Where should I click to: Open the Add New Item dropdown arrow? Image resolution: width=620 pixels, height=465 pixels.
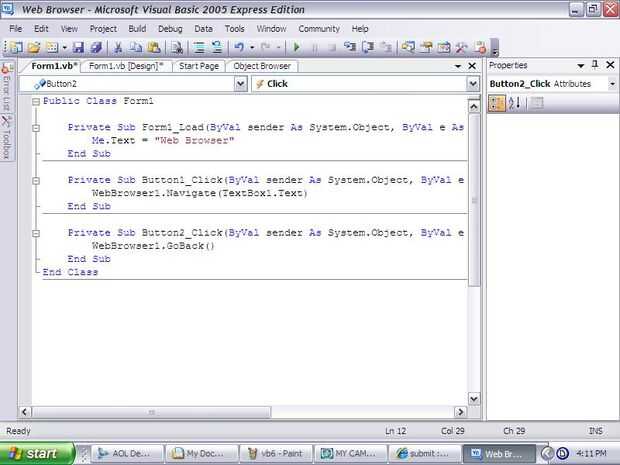[x=64, y=47]
